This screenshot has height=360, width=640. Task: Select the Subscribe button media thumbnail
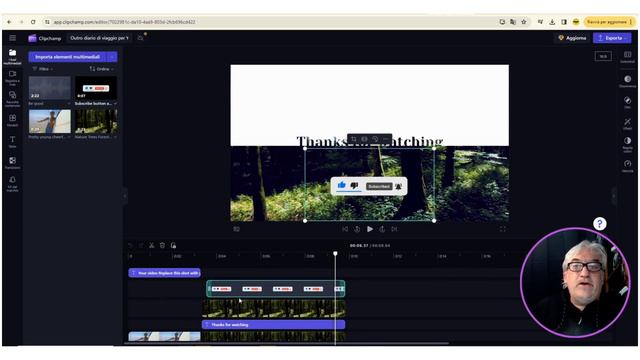(96, 87)
